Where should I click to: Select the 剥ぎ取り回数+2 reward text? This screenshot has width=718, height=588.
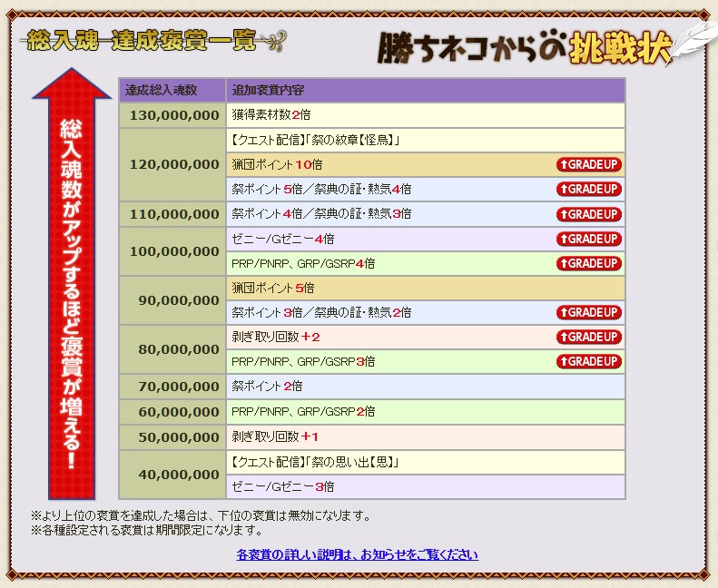click(276, 338)
